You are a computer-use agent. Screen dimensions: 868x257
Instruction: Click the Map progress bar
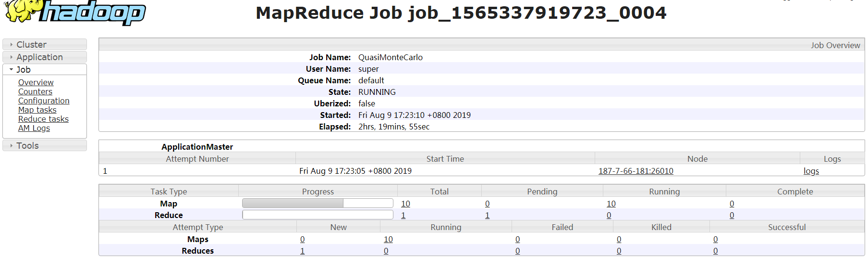pos(318,203)
